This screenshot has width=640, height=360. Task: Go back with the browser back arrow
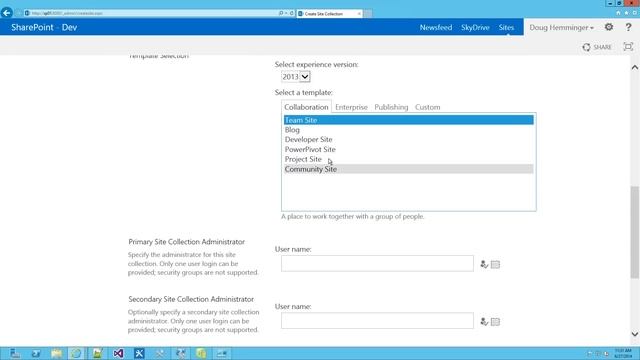[7, 13]
